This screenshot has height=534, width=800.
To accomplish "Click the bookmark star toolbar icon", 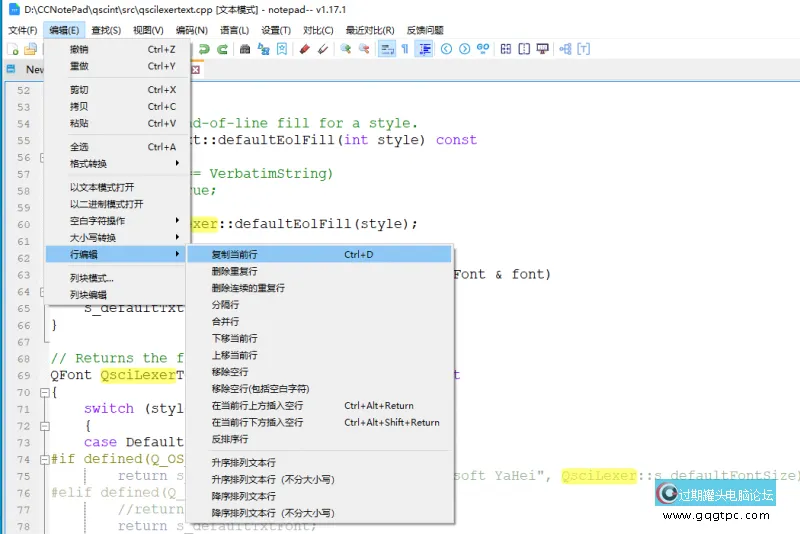I will click(282, 49).
